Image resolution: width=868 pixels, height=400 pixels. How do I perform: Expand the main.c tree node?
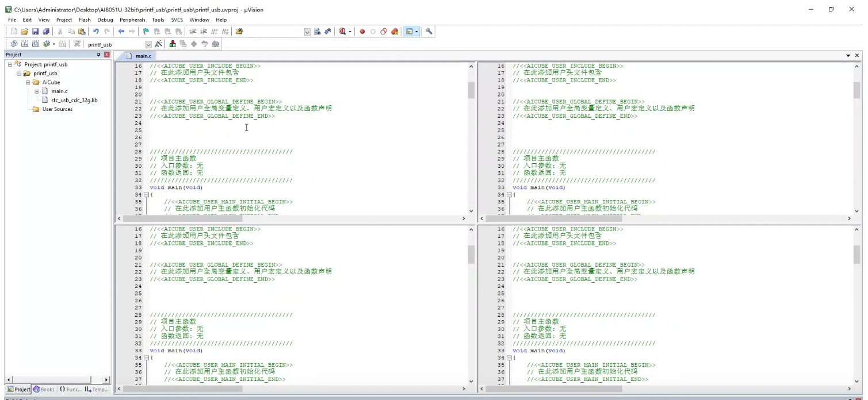[37, 91]
